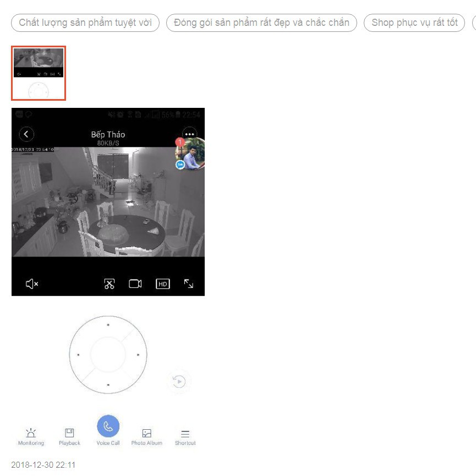
Task: Start video recording with camcorder icon
Action: coord(135,284)
